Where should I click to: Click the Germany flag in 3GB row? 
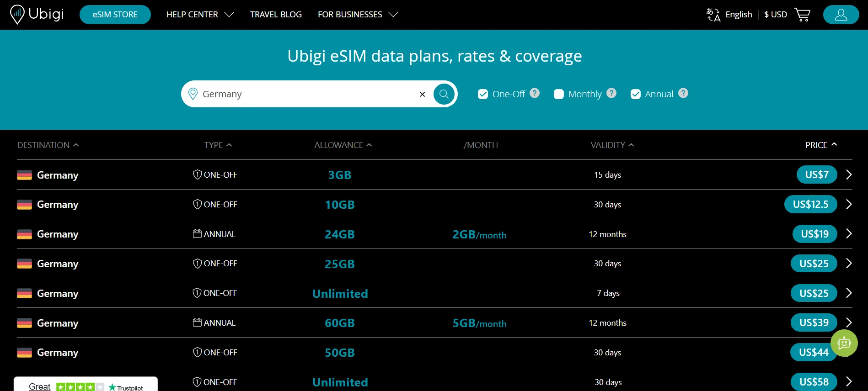coord(24,175)
